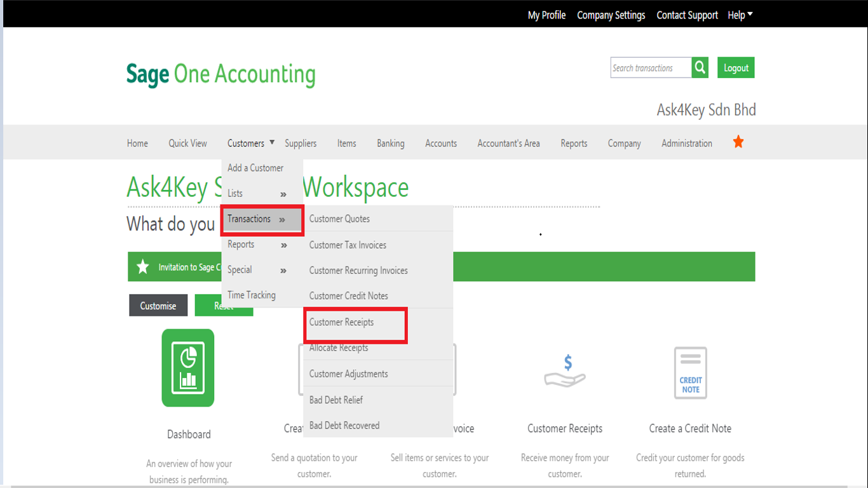Click the Dashboard label text
The height and width of the screenshot is (488, 868).
(189, 434)
